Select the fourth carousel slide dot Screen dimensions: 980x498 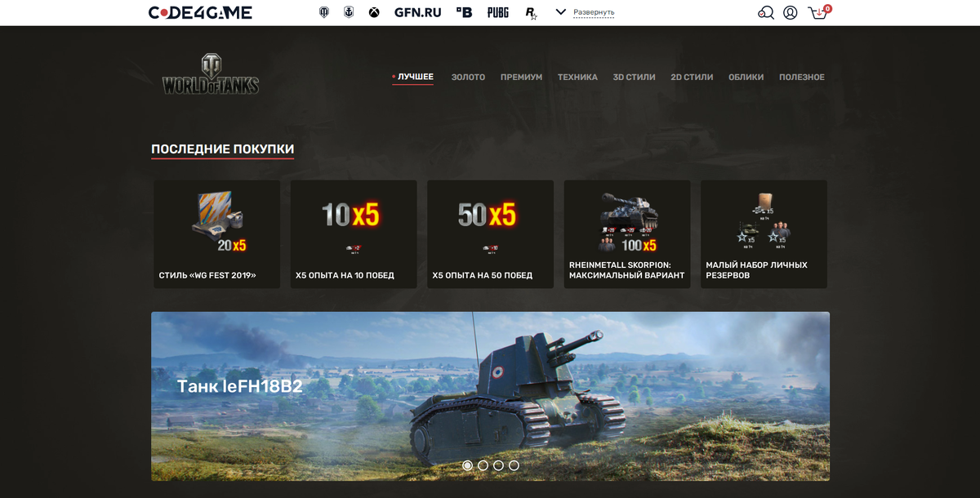(x=514, y=465)
